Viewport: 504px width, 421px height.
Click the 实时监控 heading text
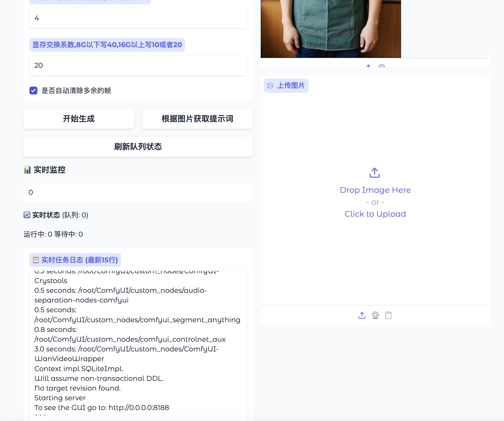pyautogui.click(x=50, y=170)
